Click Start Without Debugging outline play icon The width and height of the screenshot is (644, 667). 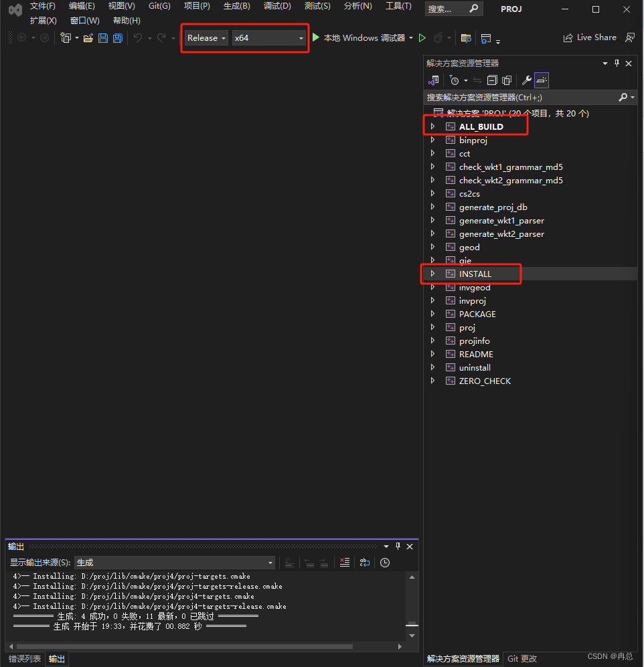click(422, 38)
